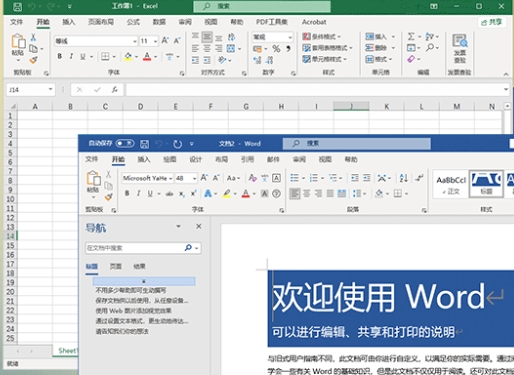
Task: Click Excel Paste clipboard icon
Action: (18, 42)
